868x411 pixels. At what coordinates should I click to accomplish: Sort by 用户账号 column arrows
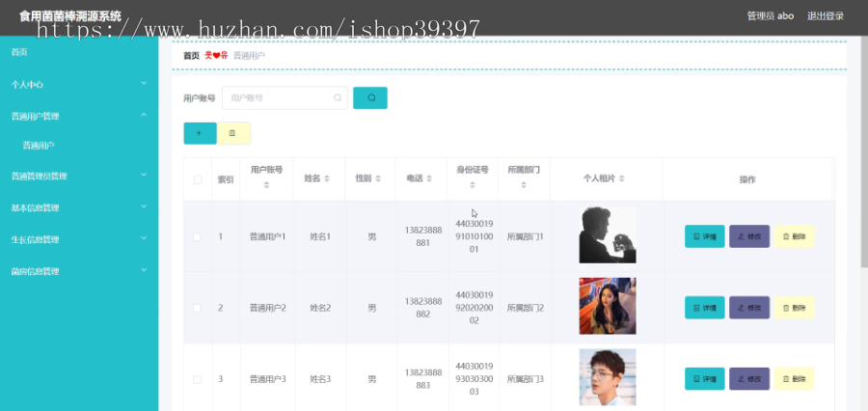pyautogui.click(x=266, y=185)
